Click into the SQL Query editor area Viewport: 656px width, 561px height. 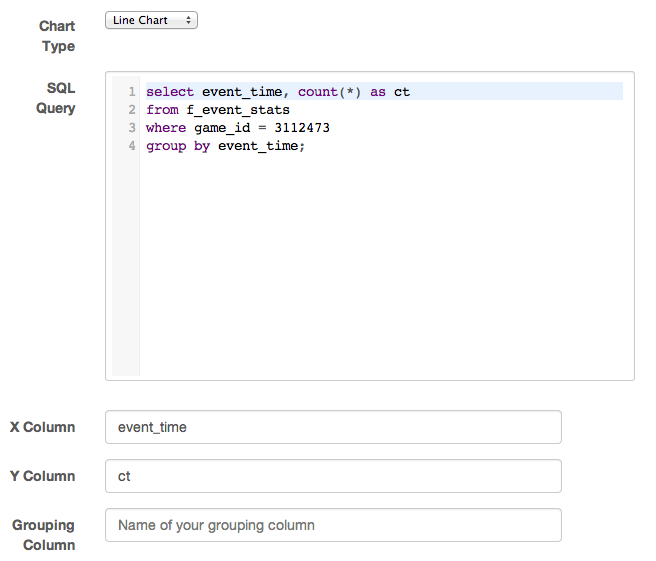[x=370, y=226]
